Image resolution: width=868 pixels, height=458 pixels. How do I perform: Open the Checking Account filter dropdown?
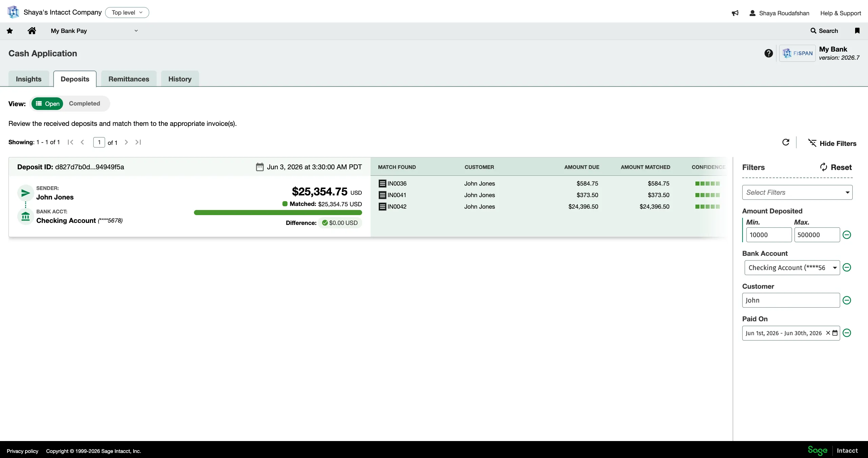tap(792, 268)
